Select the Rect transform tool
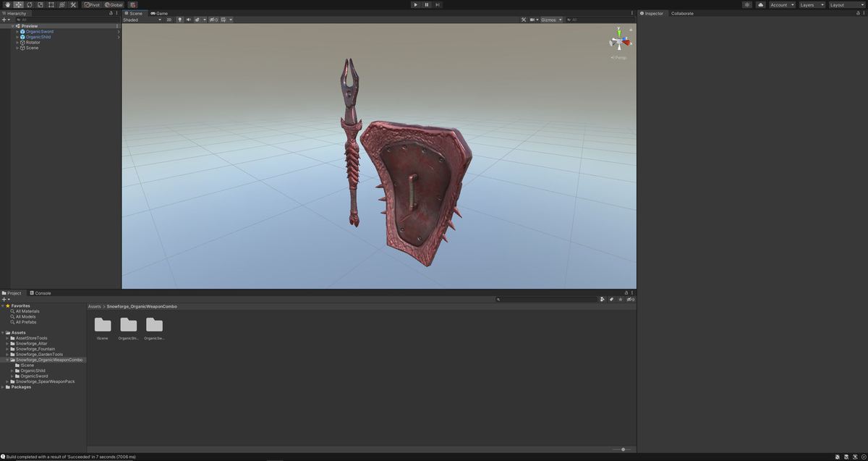The width and height of the screenshot is (868, 461). (x=51, y=4)
